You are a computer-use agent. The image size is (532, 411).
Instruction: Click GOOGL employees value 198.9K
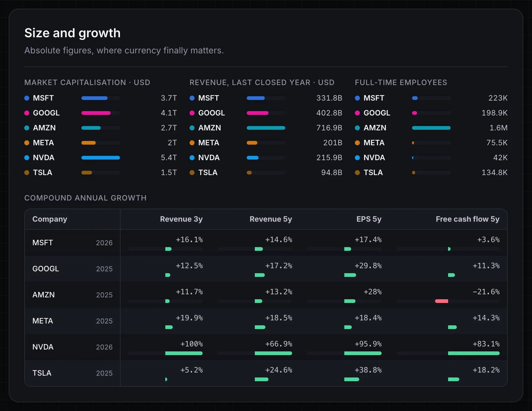(x=495, y=113)
